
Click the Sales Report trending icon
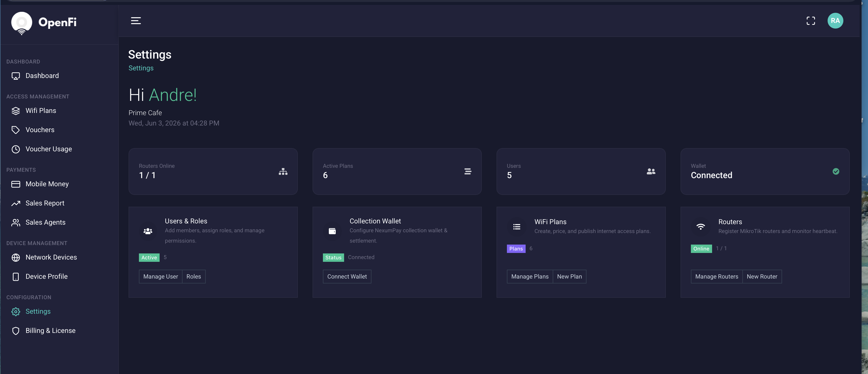pos(16,203)
